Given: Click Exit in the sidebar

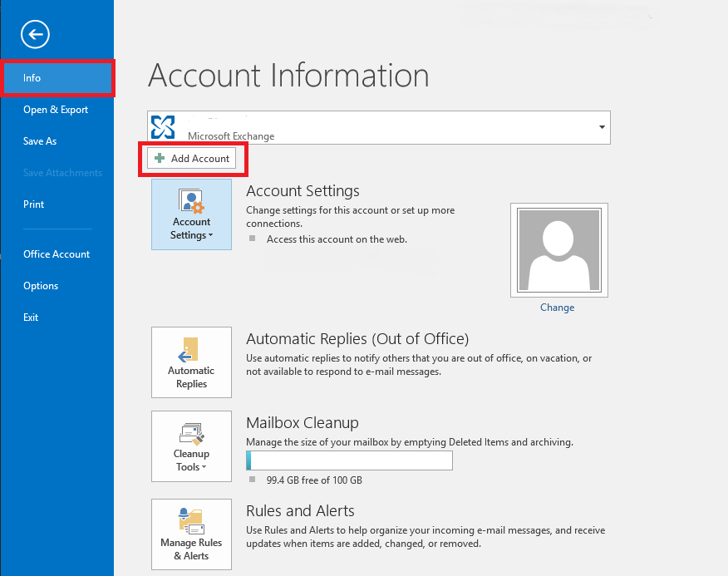Looking at the screenshot, I should point(31,318).
